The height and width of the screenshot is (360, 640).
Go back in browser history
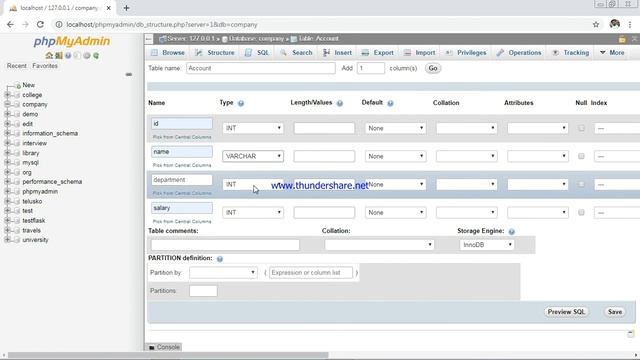[x=10, y=24]
